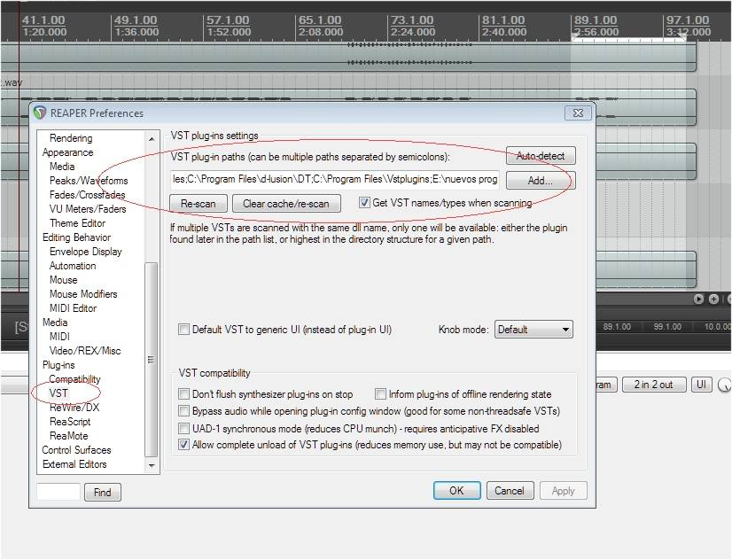
Task: Toggle Don't flush synthesizer plug-ins on stop
Action: (184, 394)
